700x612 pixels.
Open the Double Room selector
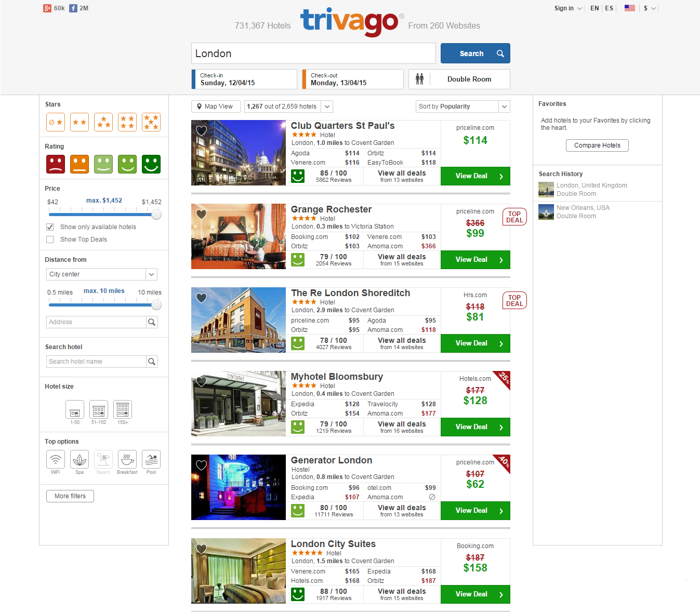coord(459,79)
